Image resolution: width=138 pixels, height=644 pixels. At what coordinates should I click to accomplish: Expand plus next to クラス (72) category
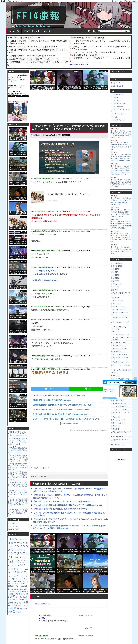coord(121,304)
